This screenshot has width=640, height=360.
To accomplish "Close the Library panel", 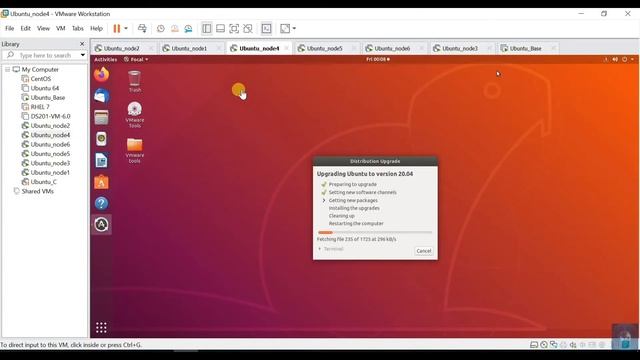I will coord(82,44).
